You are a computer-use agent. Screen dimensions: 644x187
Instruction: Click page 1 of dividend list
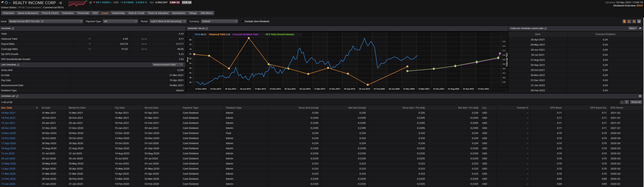tap(622, 102)
